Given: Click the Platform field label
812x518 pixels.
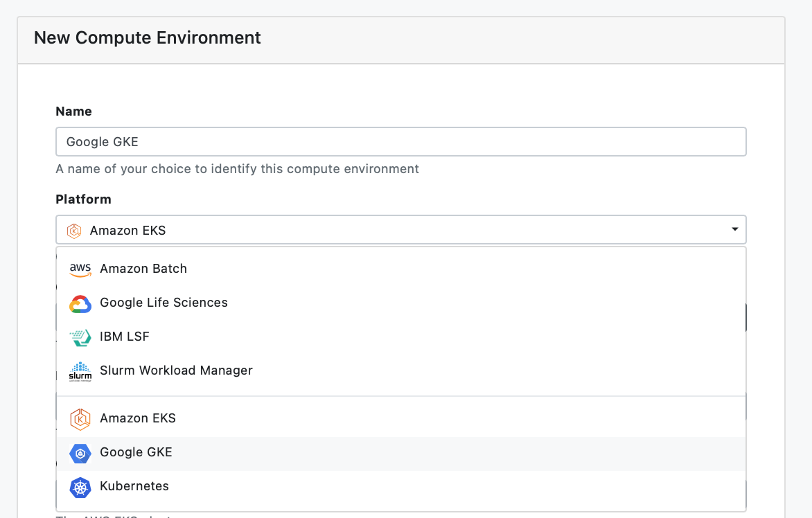Looking at the screenshot, I should [83, 199].
